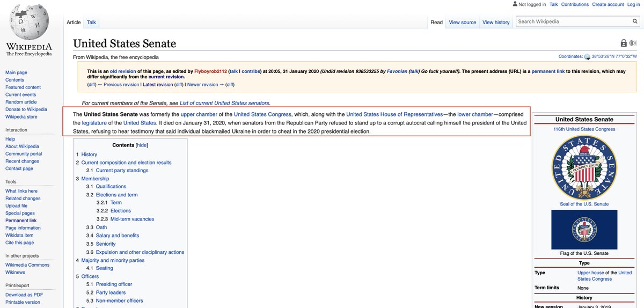Open the United States Congress link
Viewport: 644px width, 308px height.
tap(262, 114)
